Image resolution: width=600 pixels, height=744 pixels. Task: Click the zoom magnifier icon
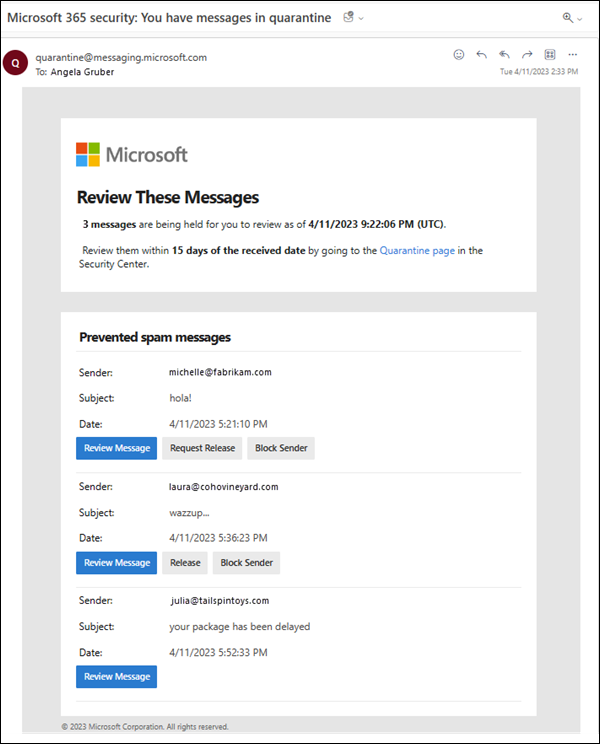tap(568, 18)
